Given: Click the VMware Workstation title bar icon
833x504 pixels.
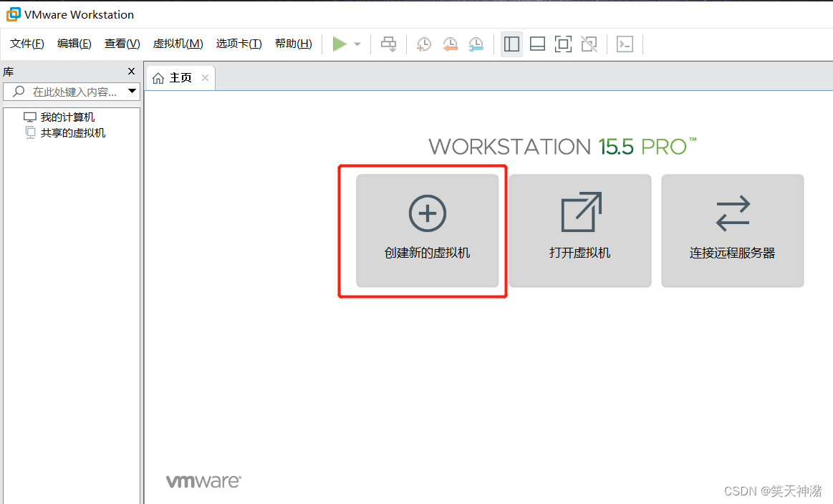Looking at the screenshot, I should click(x=14, y=14).
